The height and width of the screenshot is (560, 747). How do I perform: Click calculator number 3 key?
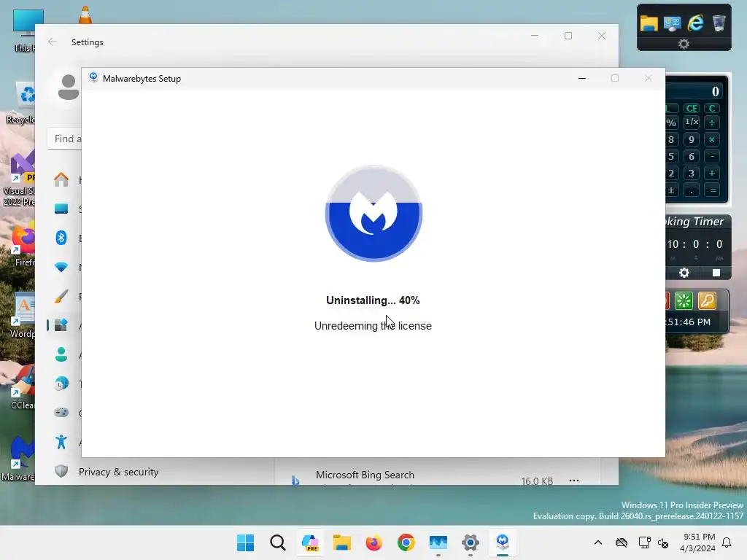point(692,174)
